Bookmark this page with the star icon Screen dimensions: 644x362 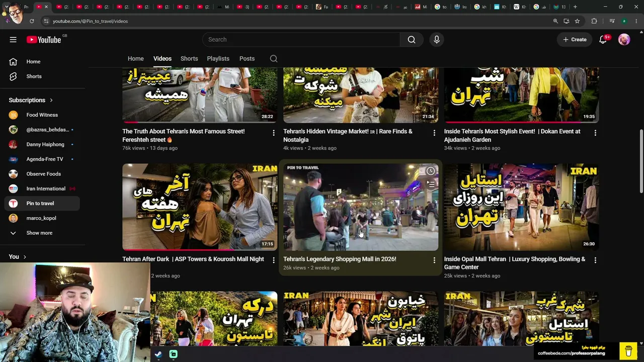[x=577, y=21]
